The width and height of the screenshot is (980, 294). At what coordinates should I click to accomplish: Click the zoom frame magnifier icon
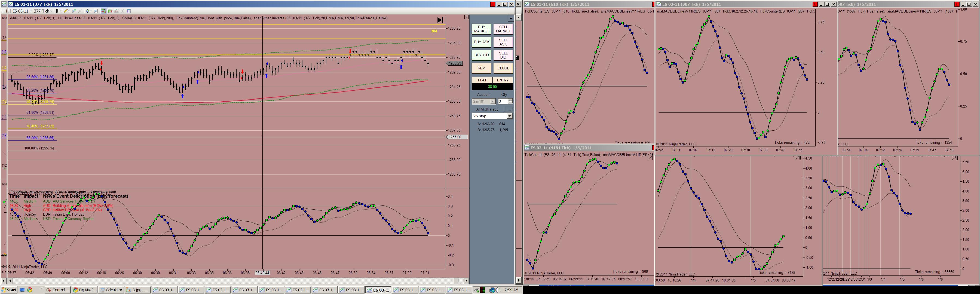point(96,11)
